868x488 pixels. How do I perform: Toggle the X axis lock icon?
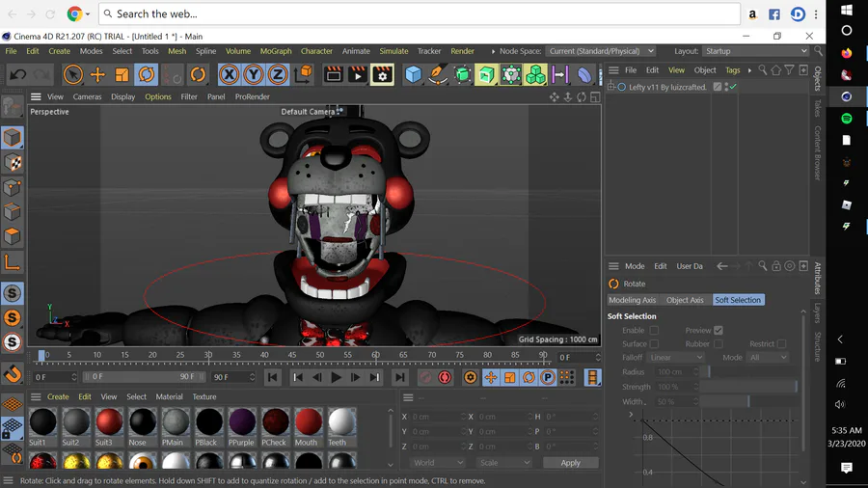point(229,75)
